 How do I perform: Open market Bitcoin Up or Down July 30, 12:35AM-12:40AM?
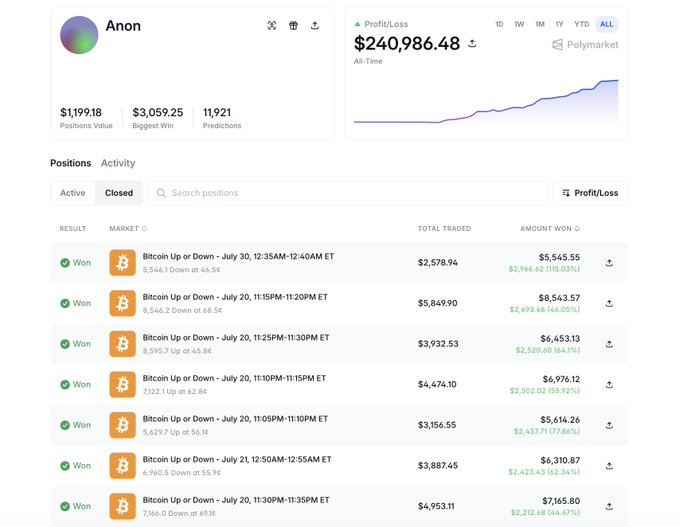click(238, 256)
